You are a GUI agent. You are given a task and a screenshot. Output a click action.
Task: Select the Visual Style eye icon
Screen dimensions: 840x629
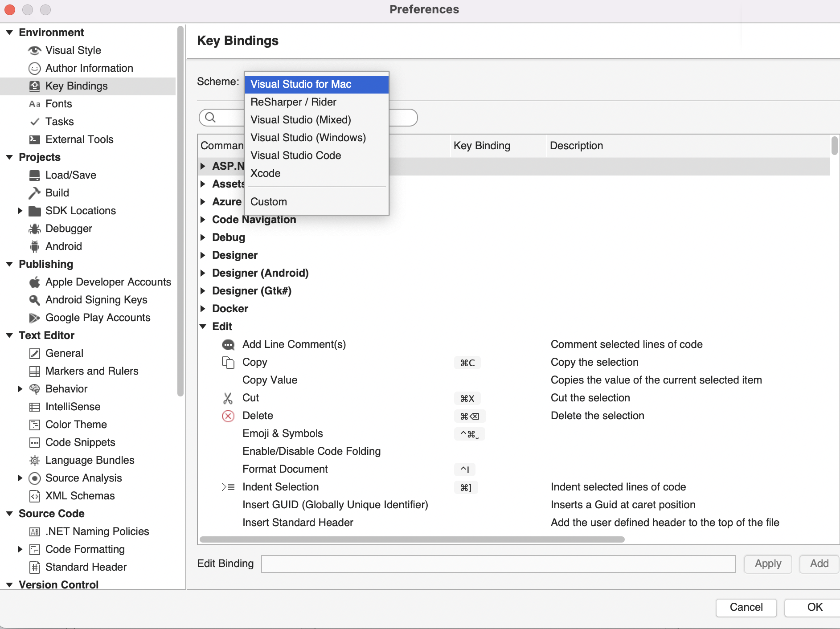tap(35, 50)
